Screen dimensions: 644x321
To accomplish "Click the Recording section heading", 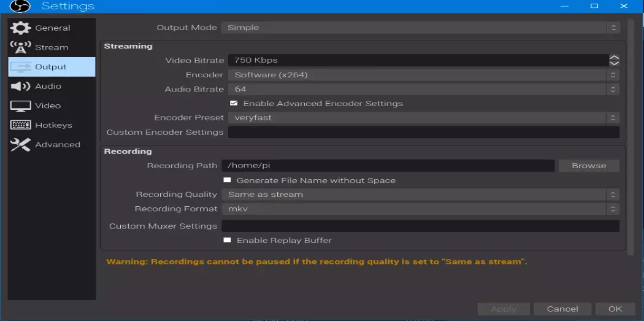I will [128, 151].
